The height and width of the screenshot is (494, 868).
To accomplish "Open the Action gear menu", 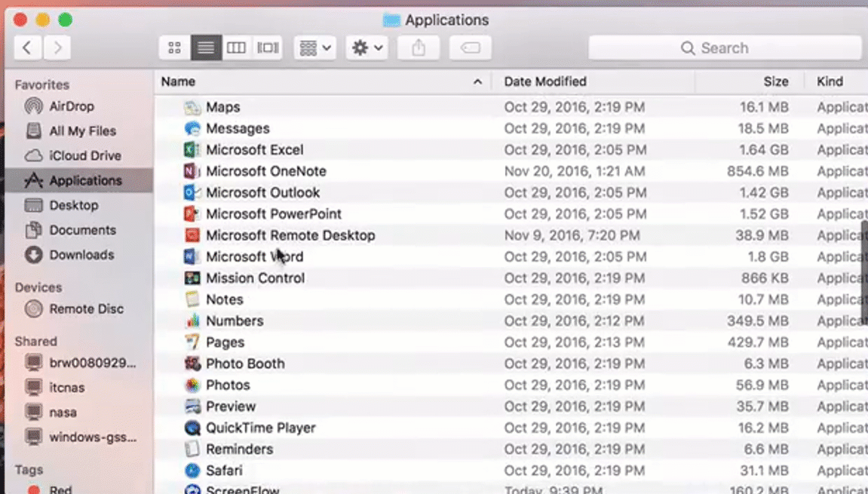I will click(x=367, y=48).
